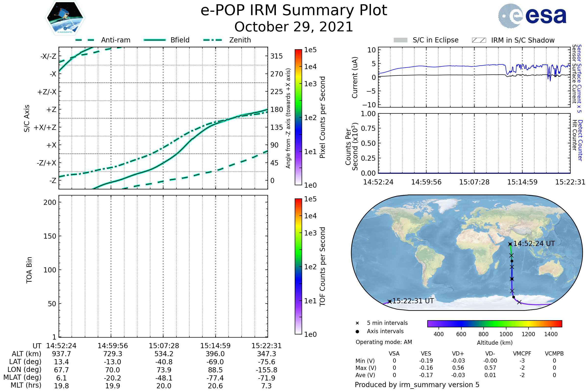Click the Produced by irm_summary version 5 text

[417, 385]
